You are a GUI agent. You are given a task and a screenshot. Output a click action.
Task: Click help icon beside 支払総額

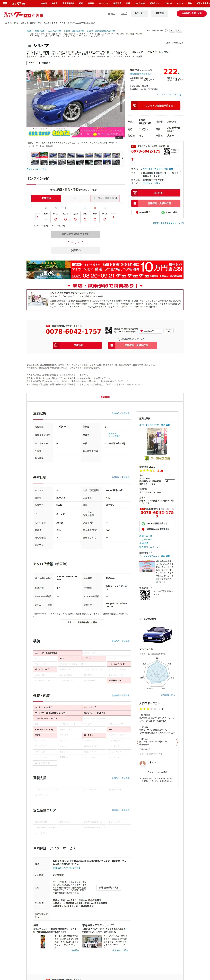pyautogui.click(x=151, y=70)
